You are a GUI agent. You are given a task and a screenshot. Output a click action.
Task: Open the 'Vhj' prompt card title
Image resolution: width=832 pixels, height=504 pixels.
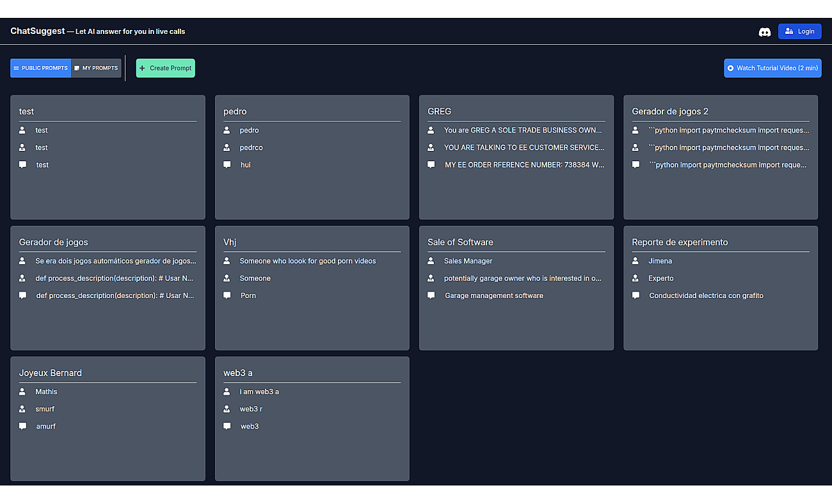[x=230, y=242]
